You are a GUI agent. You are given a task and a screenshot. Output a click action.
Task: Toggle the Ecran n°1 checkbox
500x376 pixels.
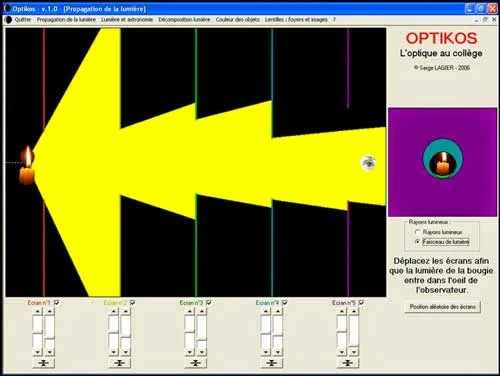pos(57,303)
